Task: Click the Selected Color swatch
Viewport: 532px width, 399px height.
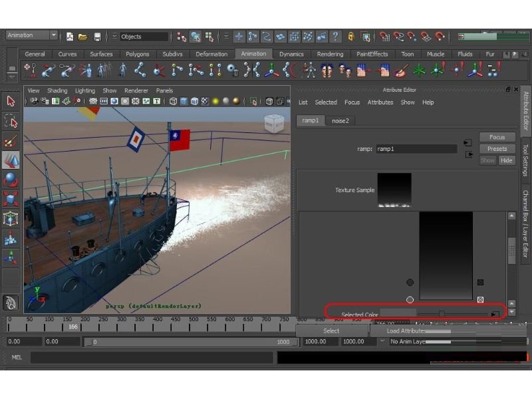Action: [398, 314]
